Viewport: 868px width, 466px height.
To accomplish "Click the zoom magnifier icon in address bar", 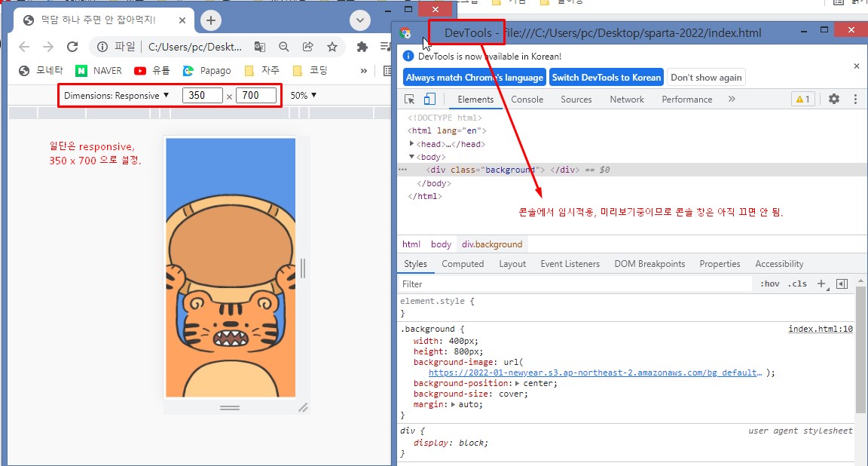I will pyautogui.click(x=284, y=47).
